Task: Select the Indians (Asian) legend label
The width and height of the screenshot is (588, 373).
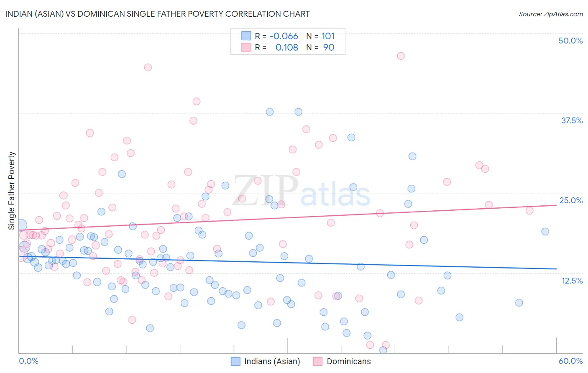Action: click(272, 361)
